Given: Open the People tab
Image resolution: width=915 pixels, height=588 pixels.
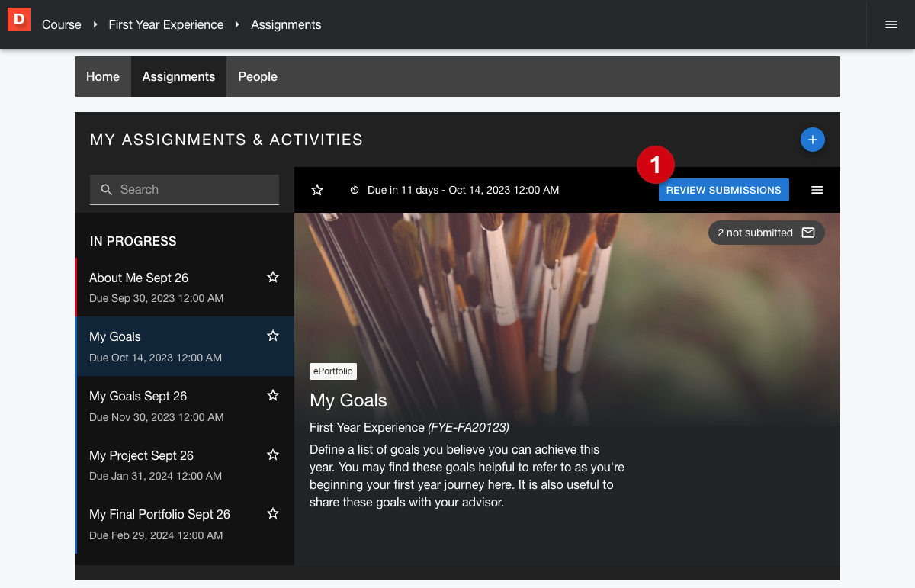Looking at the screenshot, I should tap(258, 76).
